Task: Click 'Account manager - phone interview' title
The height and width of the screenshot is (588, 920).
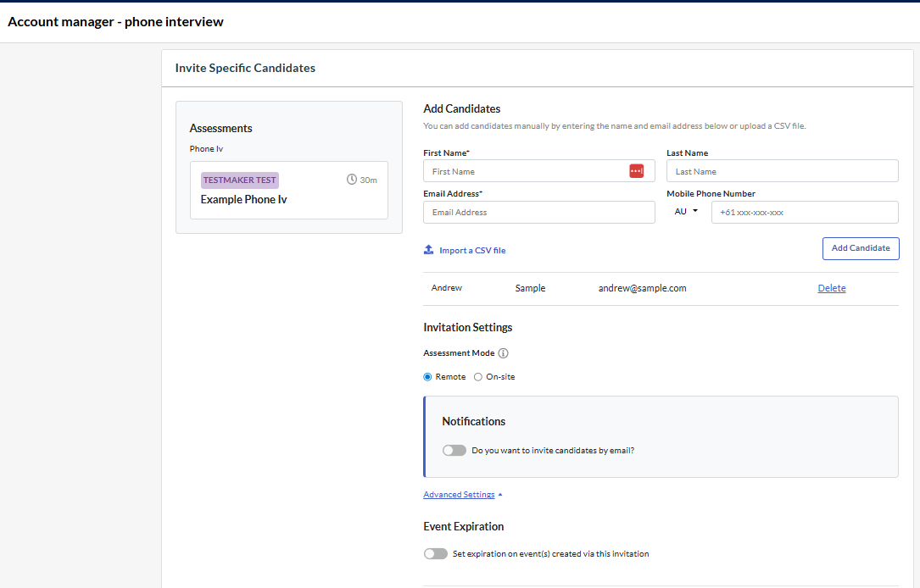Action: pos(115,22)
